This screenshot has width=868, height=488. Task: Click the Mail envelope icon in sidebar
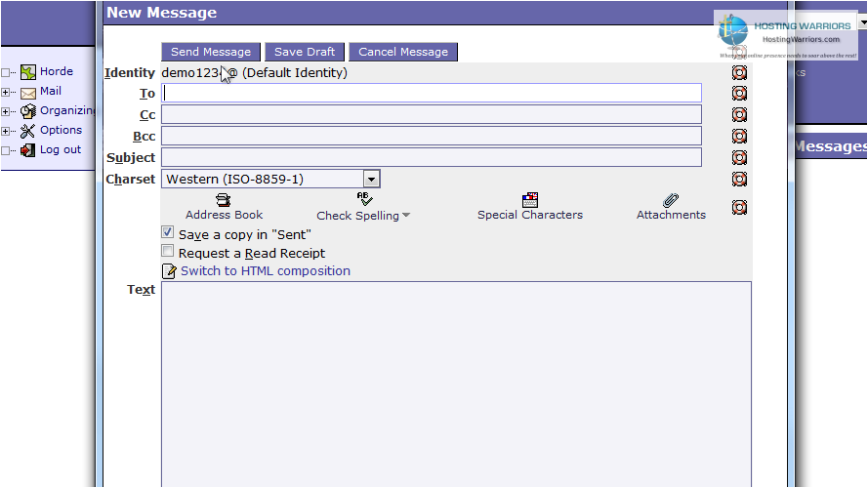pos(28,93)
